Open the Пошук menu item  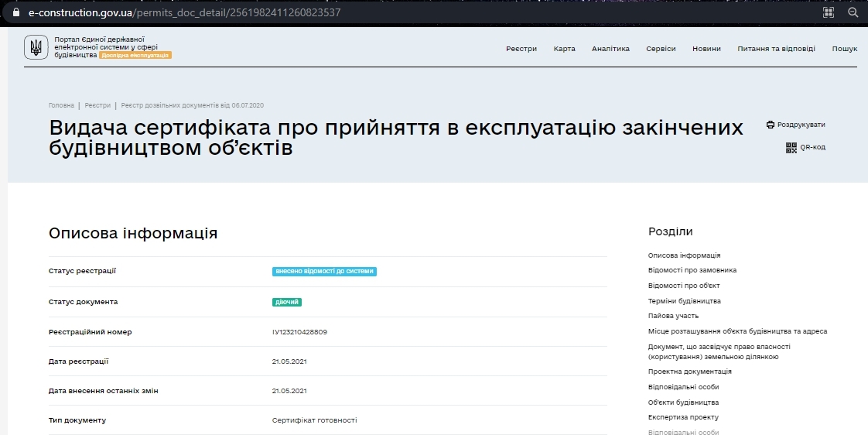[x=845, y=49]
